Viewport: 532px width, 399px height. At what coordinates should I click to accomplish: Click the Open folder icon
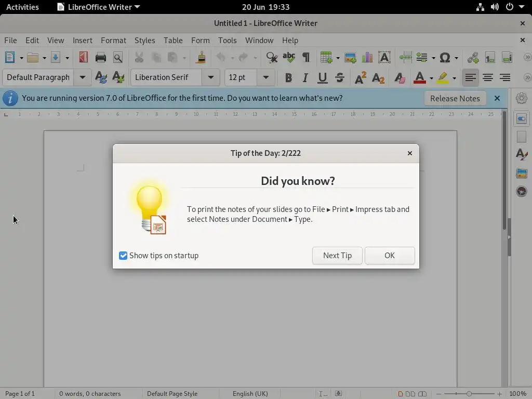tap(33, 57)
